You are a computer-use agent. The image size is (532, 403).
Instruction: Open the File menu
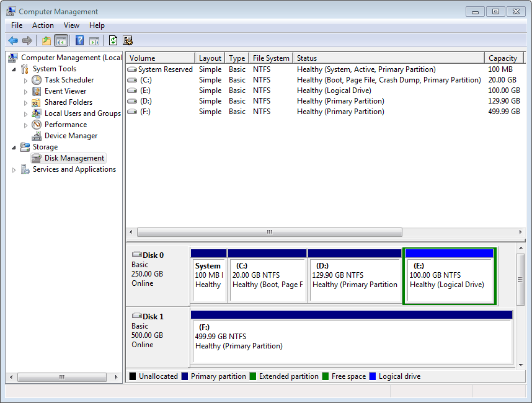[x=16, y=25]
